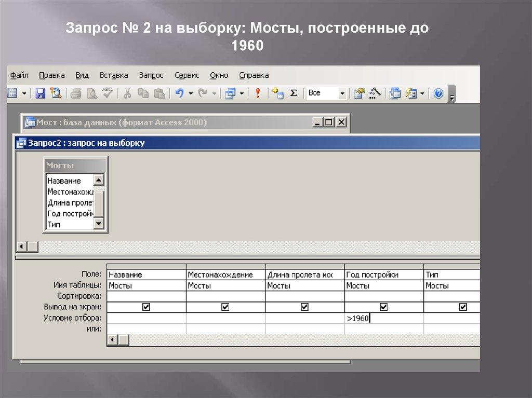
Task: Toggle Totals with the sigma icon
Action: 294,93
